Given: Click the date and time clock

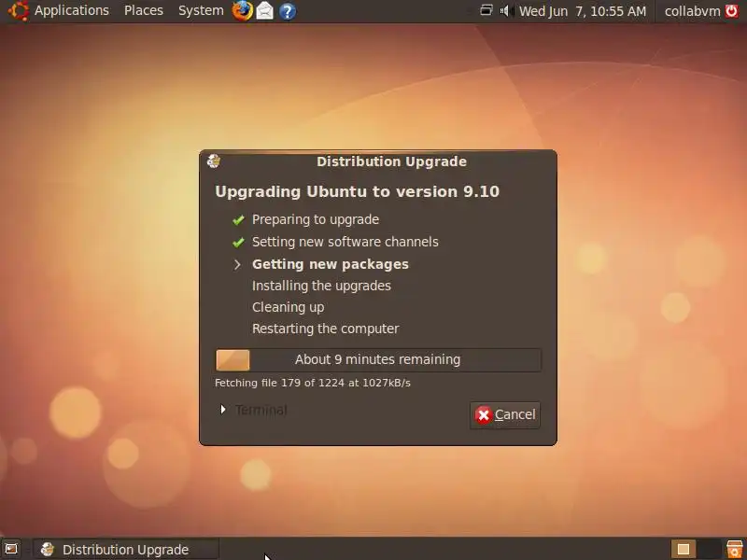Looking at the screenshot, I should click(583, 11).
